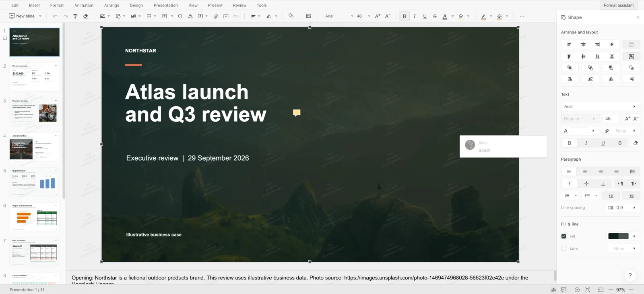Open the Presentation menu

pyautogui.click(x=165, y=5)
